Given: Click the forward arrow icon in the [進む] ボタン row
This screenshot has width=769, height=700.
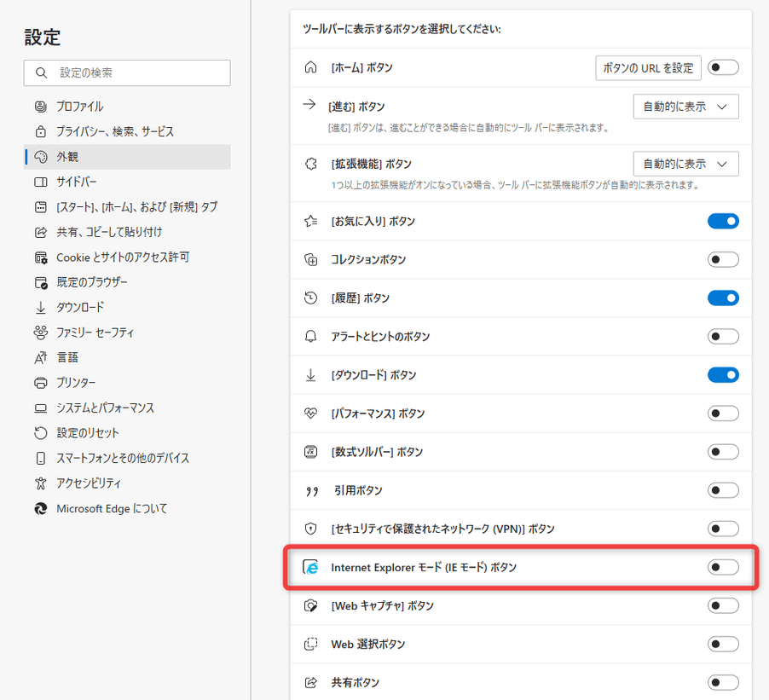Looking at the screenshot, I should [309, 104].
